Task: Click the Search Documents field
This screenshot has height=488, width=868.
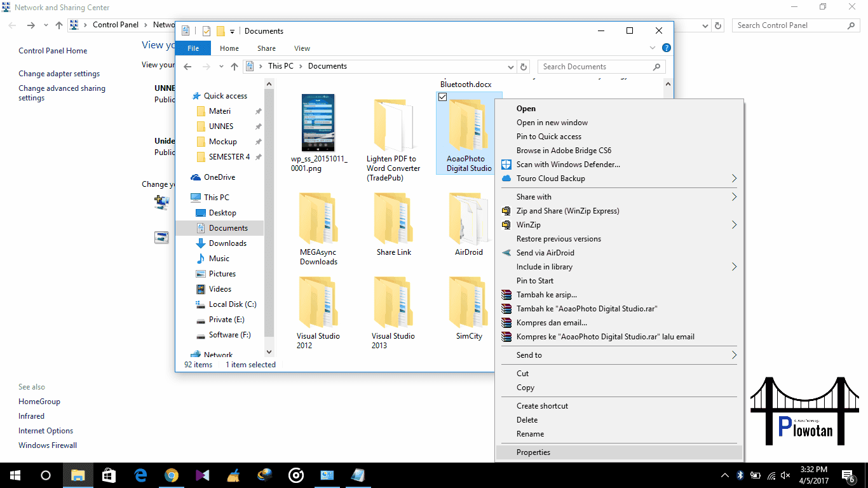Action: pyautogui.click(x=601, y=67)
